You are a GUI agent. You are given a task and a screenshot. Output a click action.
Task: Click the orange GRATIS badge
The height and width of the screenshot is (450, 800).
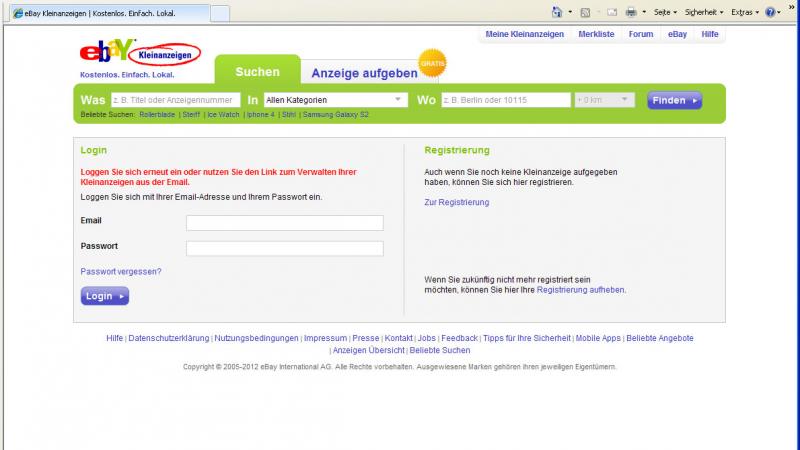point(432,62)
